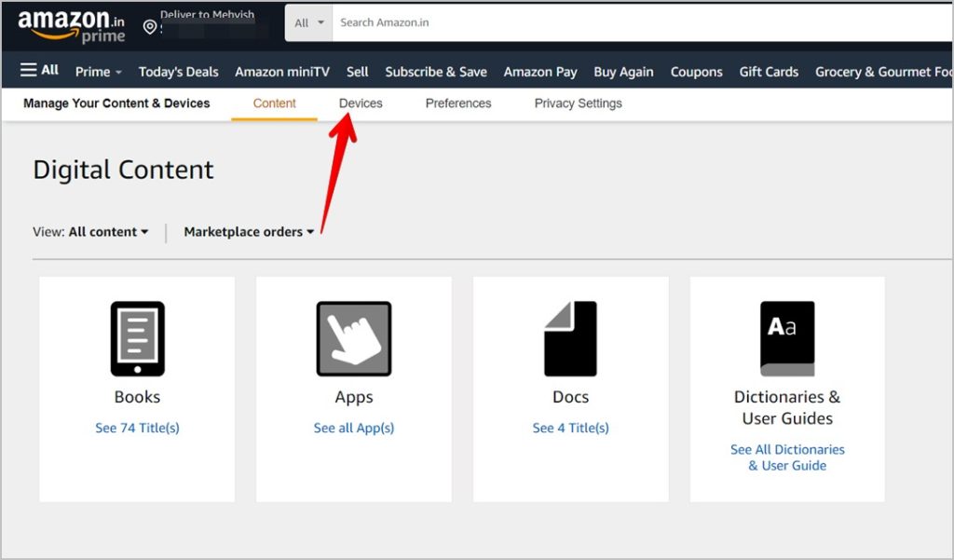
Task: Click the Books tablet icon
Action: [x=138, y=338]
